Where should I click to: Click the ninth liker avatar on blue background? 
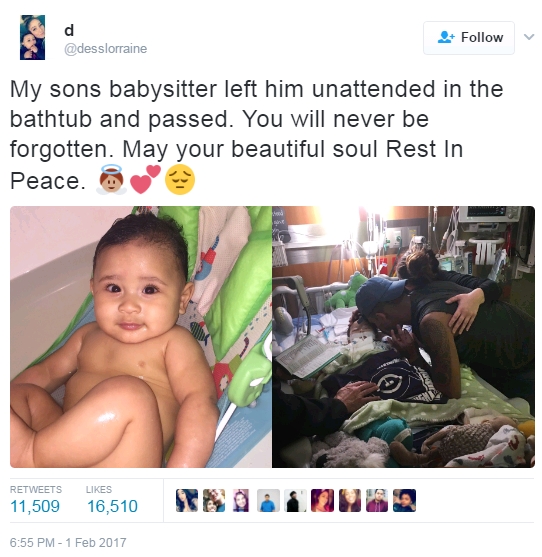[404, 500]
